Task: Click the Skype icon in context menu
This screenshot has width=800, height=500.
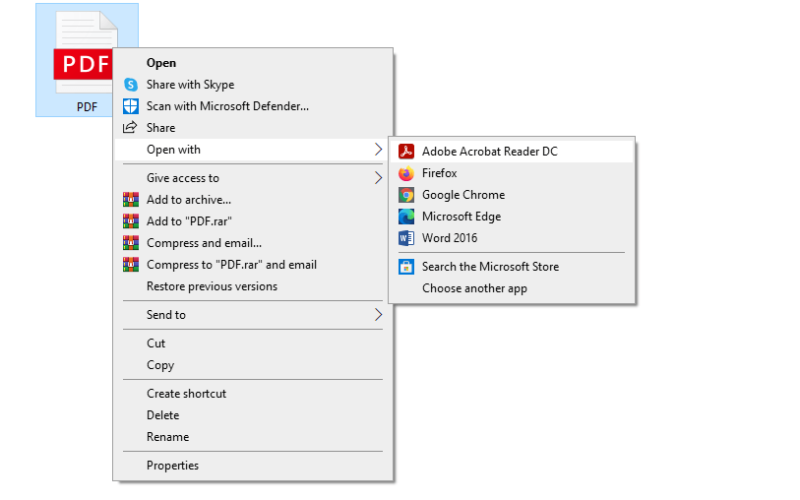Action: (x=131, y=85)
